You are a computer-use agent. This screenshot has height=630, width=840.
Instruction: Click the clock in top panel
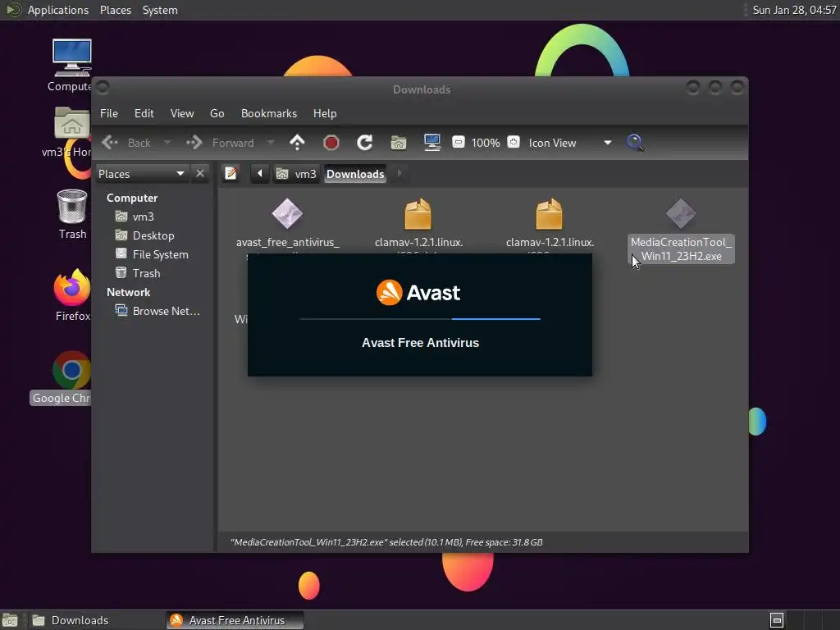coord(794,10)
